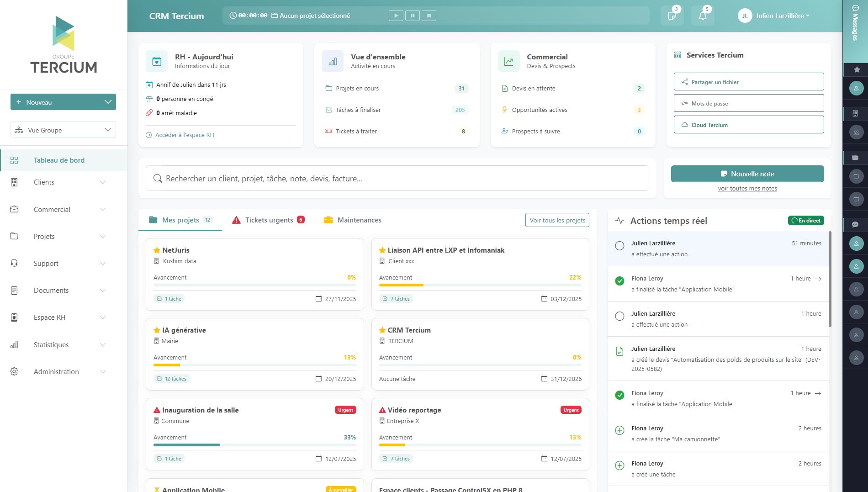Switch to the Tickets urgents tab
The image size is (868, 492).
click(269, 220)
